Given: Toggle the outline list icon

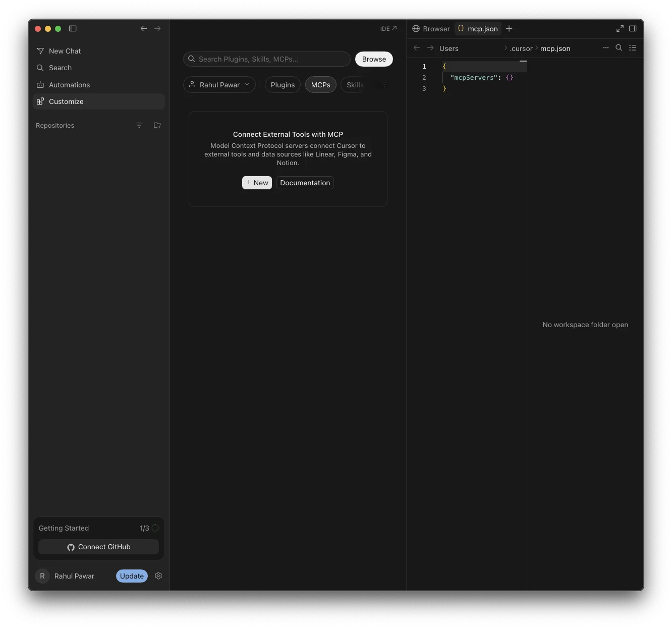Looking at the screenshot, I should [x=633, y=48].
